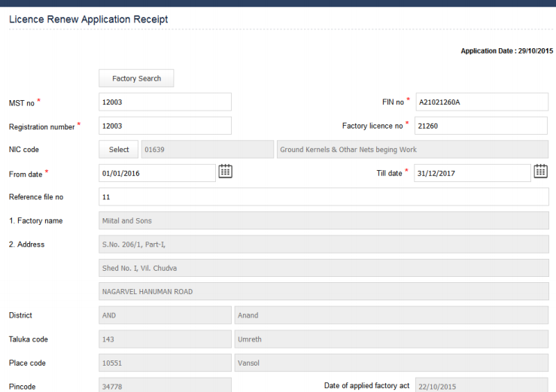The height and width of the screenshot is (392, 556).
Task: Click the District code field showing AND
Action: [165, 315]
